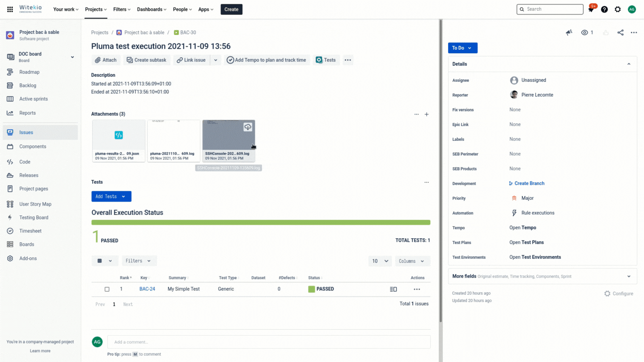Image resolution: width=644 pixels, height=362 pixels.
Task: Open the To Do status dropdown
Action: 462,48
